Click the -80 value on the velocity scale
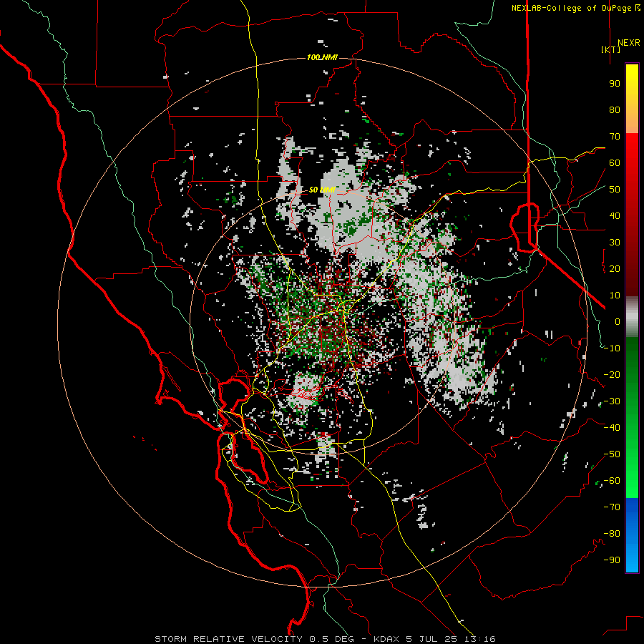Image resolution: width=644 pixels, height=644 pixels. (x=612, y=534)
